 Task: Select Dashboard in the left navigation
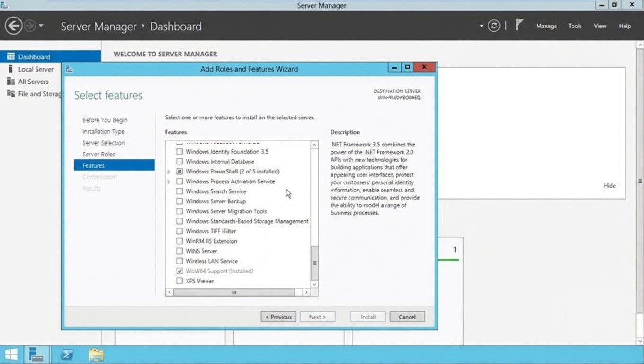(x=50, y=56)
